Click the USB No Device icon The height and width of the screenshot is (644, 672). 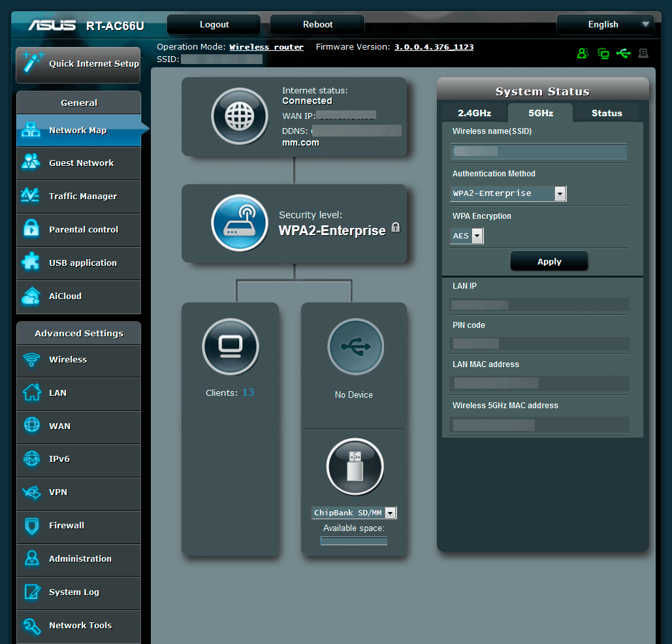[355, 347]
